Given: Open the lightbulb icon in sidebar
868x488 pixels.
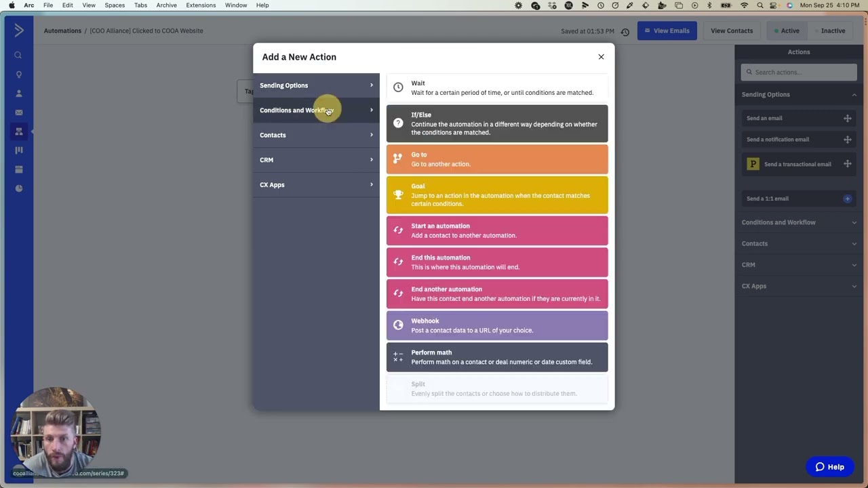Looking at the screenshot, I should [18, 75].
